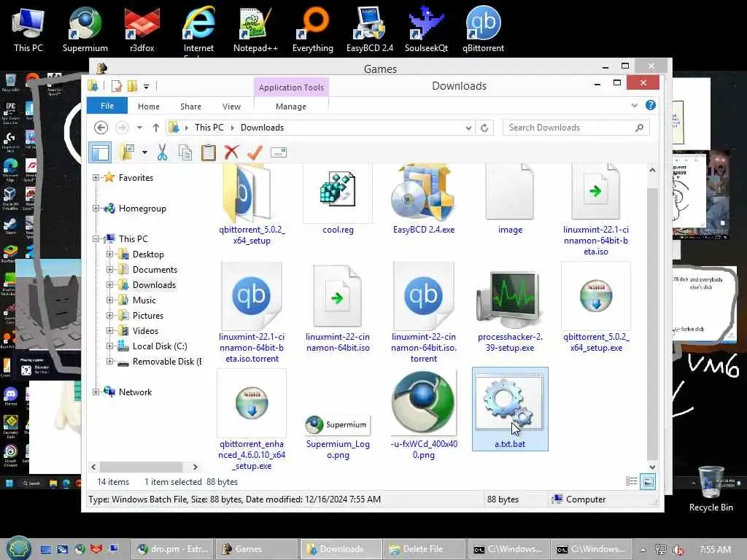Screen dimensions: 747x560
Task: Open the address bar history dropdown
Action: coord(468,128)
